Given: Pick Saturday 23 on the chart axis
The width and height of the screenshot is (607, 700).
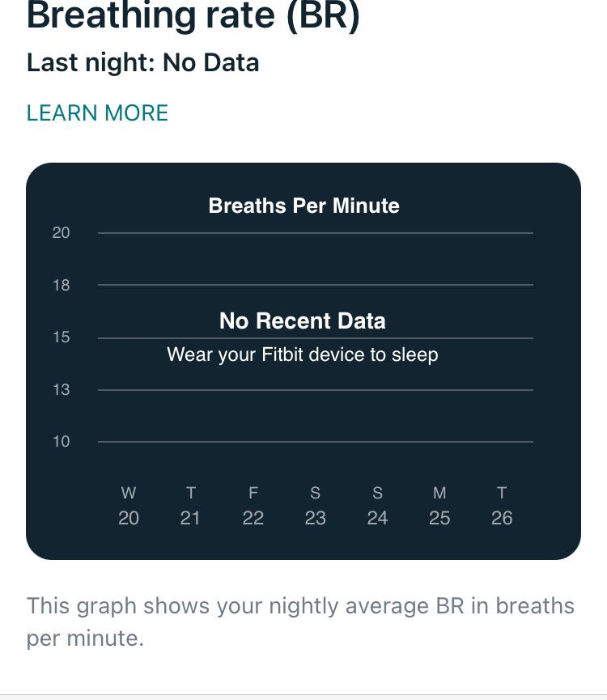Looking at the screenshot, I should pyautogui.click(x=315, y=506).
